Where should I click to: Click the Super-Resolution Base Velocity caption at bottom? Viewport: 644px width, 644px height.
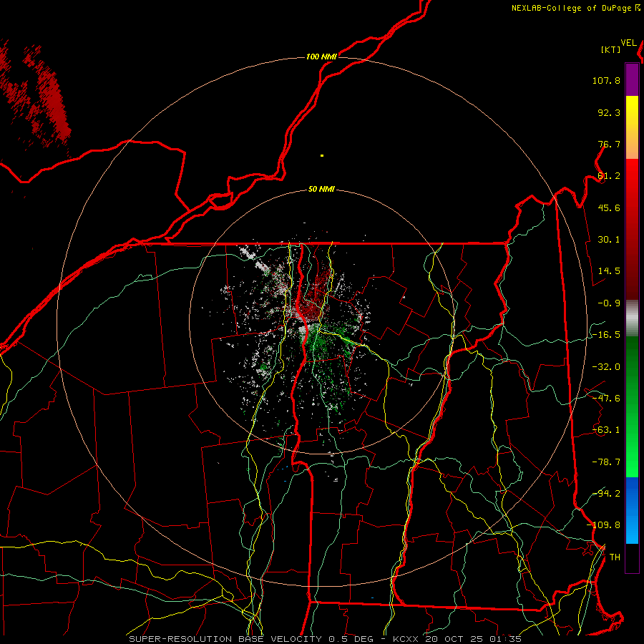(x=326, y=639)
